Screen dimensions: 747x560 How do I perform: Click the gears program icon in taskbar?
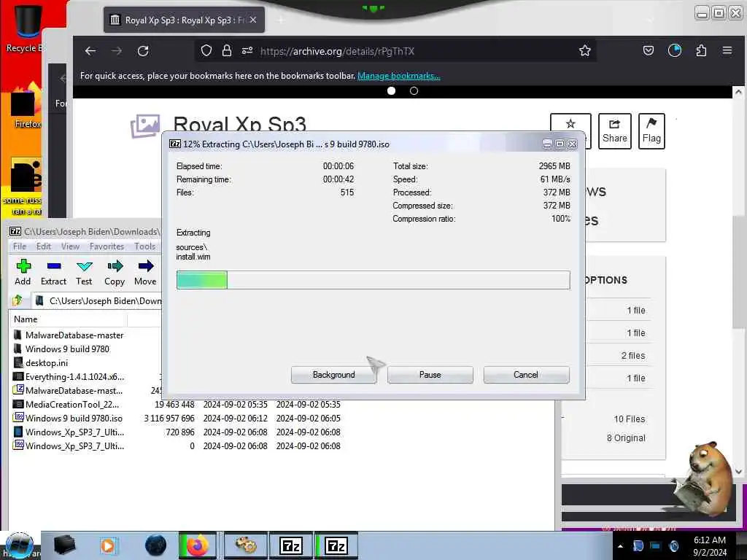click(x=245, y=545)
